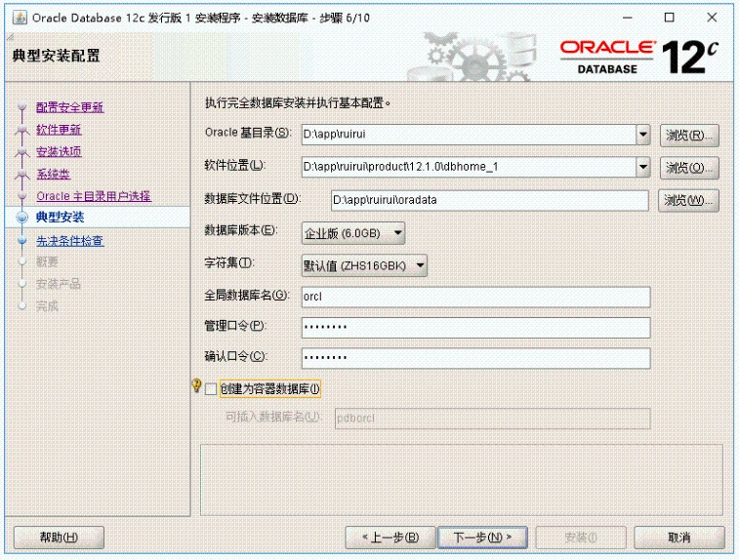Screen dimensions: 739x560
Task: Click the confirm password field
Action: point(476,358)
